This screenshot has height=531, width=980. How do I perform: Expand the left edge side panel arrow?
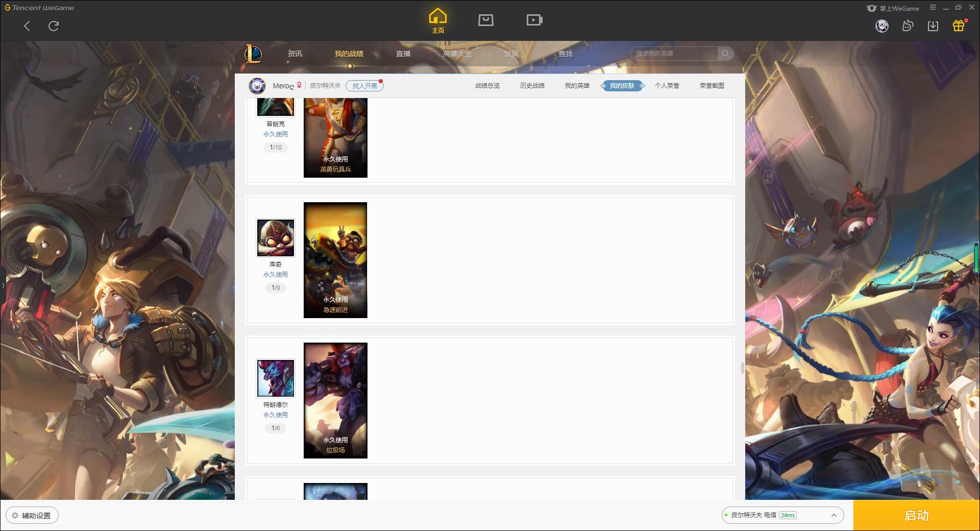tap(3, 285)
